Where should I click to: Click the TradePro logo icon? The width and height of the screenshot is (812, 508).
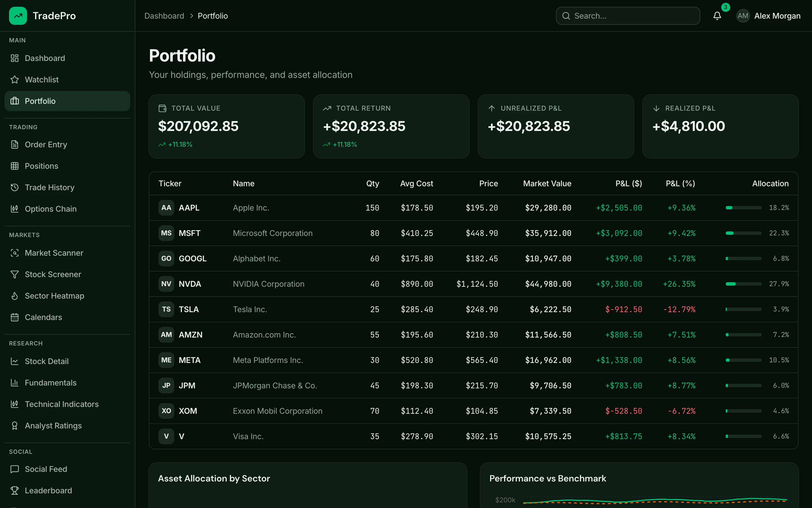pyautogui.click(x=18, y=16)
